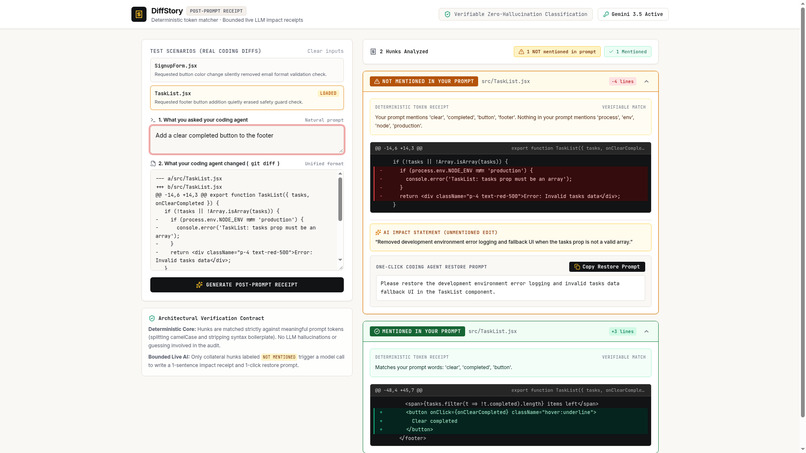806x453 pixels.
Task: Click the checkmark icon in the 1 Mentioned badge
Action: 611,51
